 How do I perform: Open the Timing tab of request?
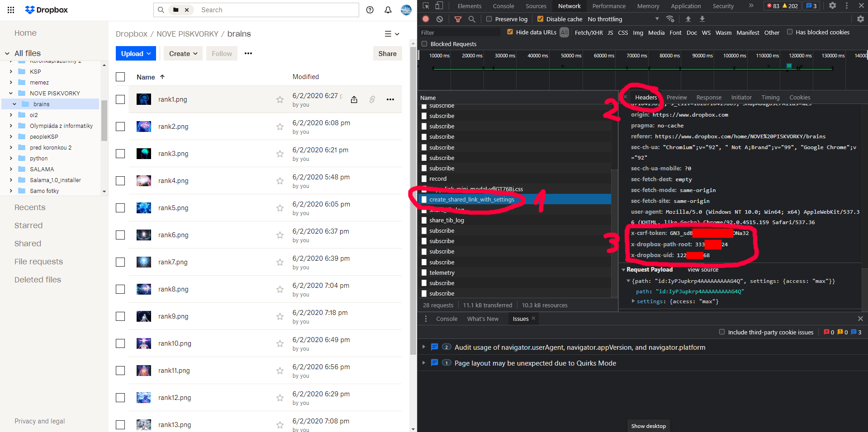click(x=770, y=97)
